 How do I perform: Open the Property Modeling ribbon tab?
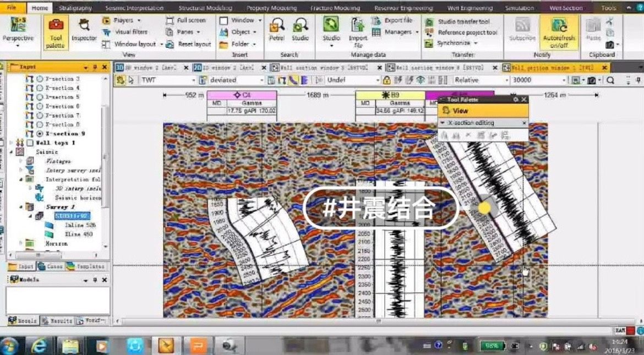(x=271, y=8)
